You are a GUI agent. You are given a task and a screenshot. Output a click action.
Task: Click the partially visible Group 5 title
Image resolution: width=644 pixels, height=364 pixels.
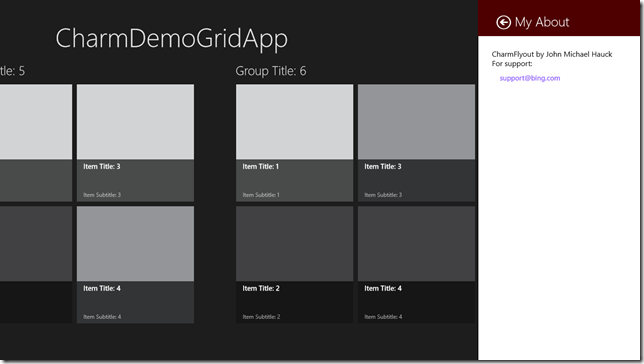pyautogui.click(x=12, y=71)
